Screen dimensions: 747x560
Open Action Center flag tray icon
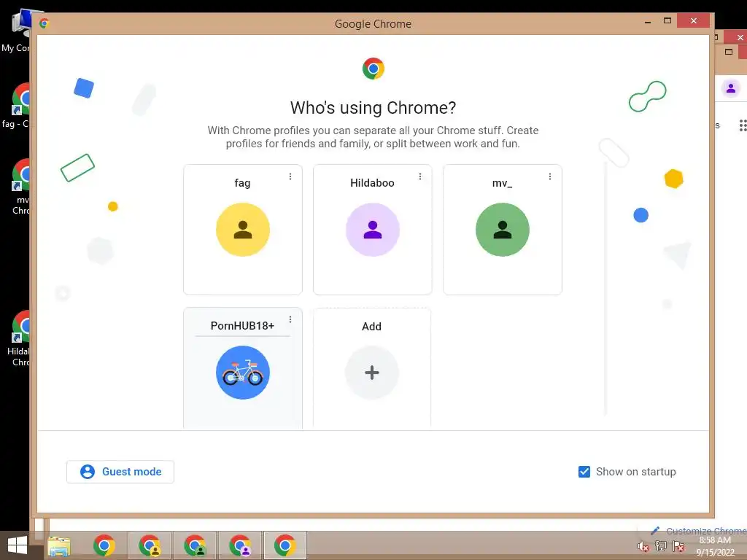[678, 546]
